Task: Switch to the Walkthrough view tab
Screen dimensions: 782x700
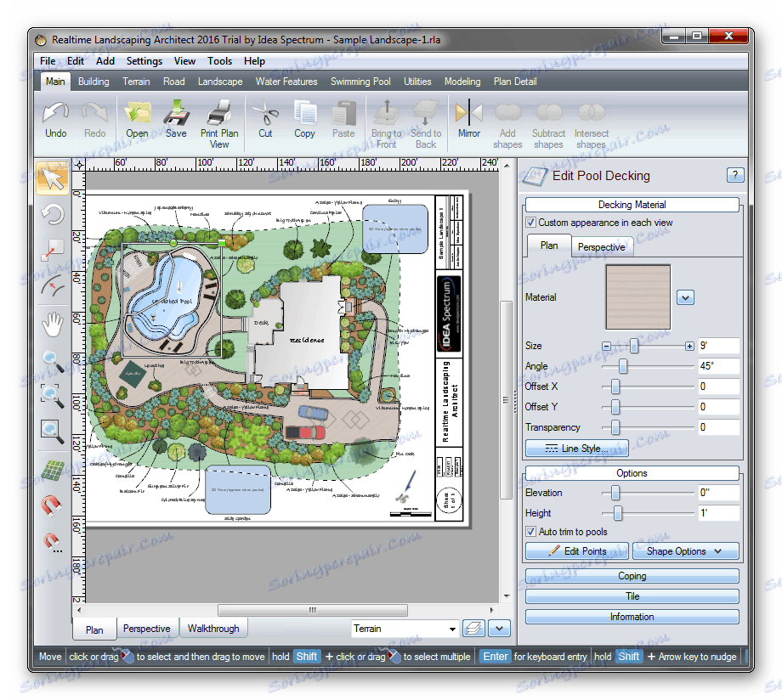Action: click(x=213, y=629)
